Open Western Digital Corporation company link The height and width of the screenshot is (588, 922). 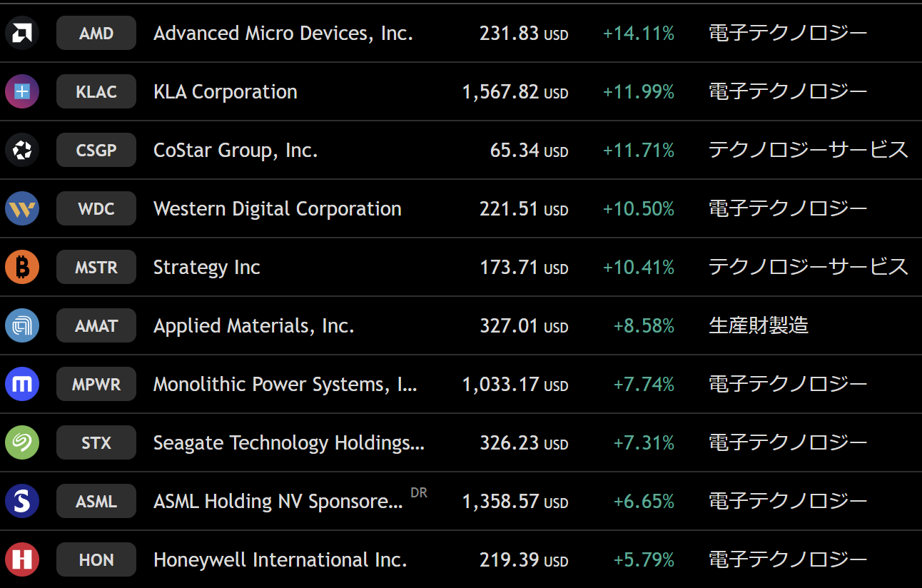click(x=277, y=208)
